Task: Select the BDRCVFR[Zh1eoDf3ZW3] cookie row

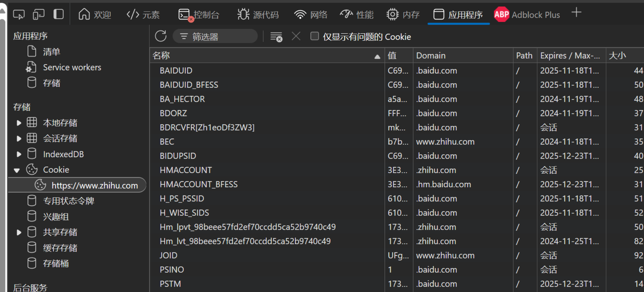Action: [x=397, y=127]
